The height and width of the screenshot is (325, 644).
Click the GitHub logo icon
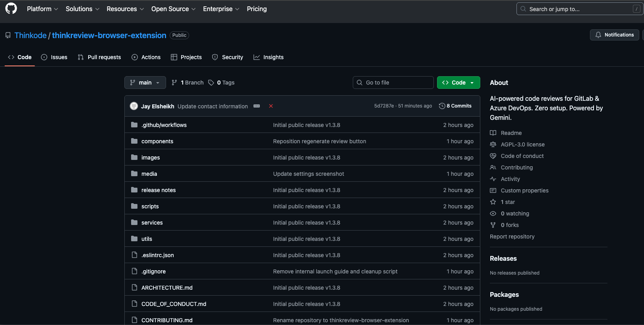pyautogui.click(x=11, y=8)
